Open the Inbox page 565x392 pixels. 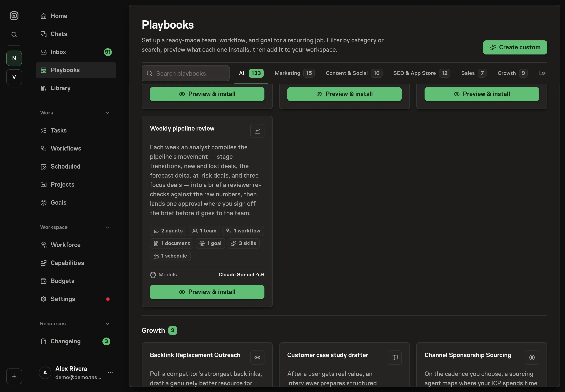pos(76,52)
